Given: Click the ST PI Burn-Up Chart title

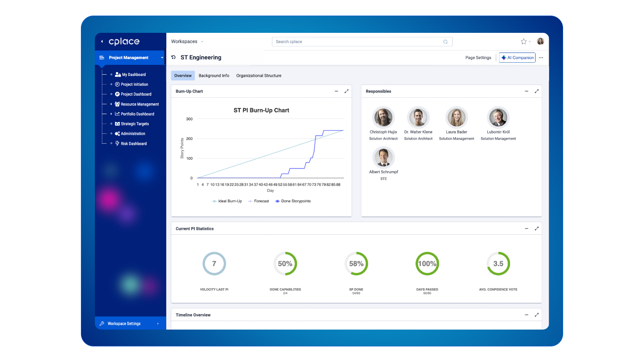Looking at the screenshot, I should click(x=261, y=110).
